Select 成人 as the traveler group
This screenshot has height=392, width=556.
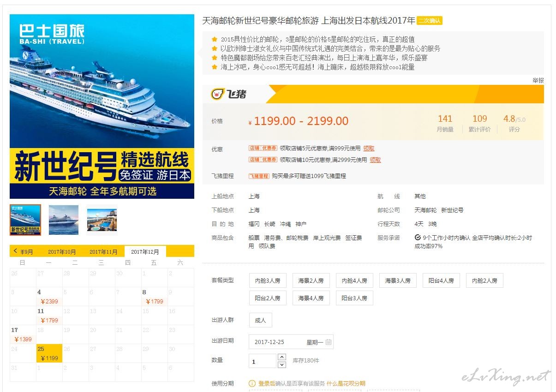pos(261,320)
